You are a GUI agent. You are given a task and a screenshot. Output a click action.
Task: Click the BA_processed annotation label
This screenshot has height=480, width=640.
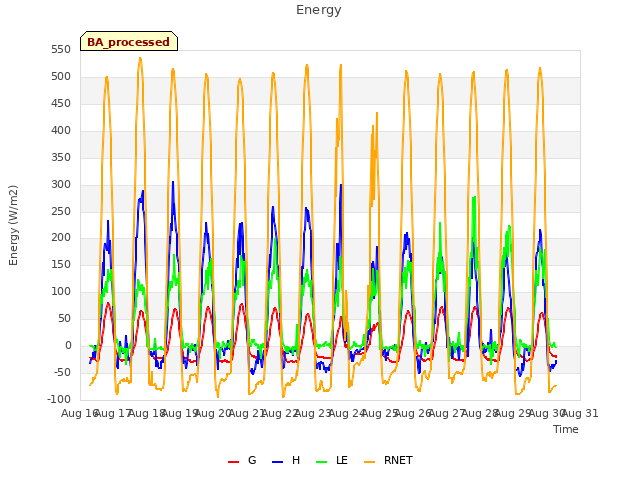[129, 41]
